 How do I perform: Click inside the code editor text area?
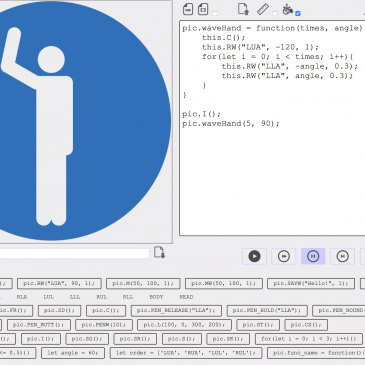(x=272, y=128)
